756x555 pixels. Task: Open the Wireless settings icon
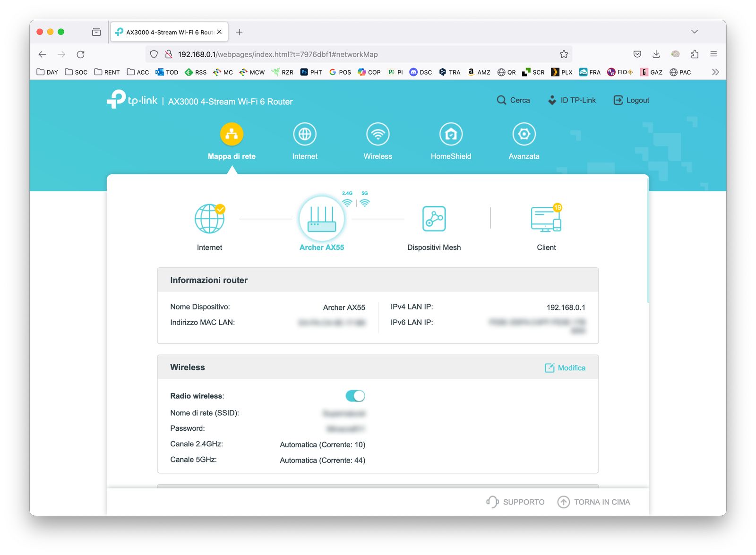pyautogui.click(x=378, y=134)
